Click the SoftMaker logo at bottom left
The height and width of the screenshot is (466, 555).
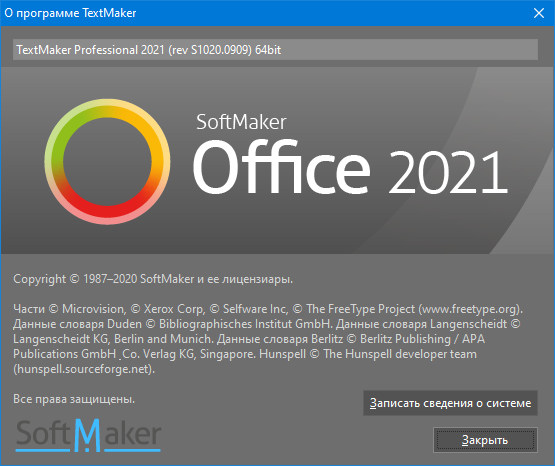(88, 435)
